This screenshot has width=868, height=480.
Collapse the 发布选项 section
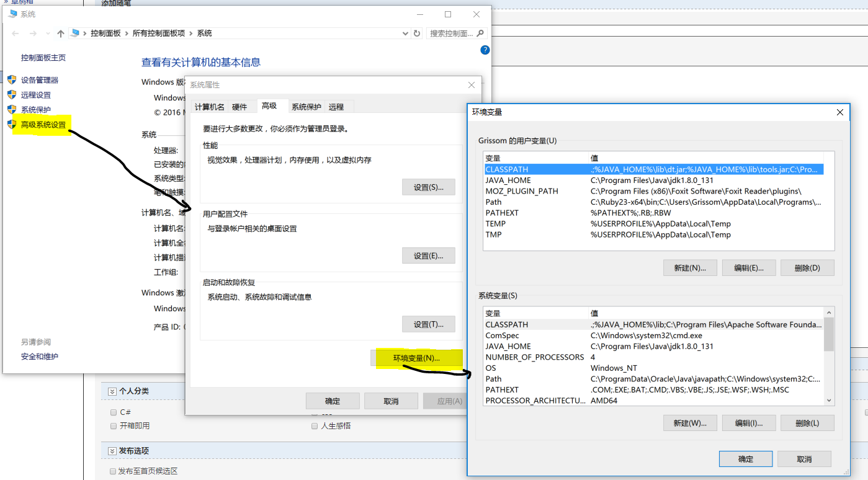[112, 451]
